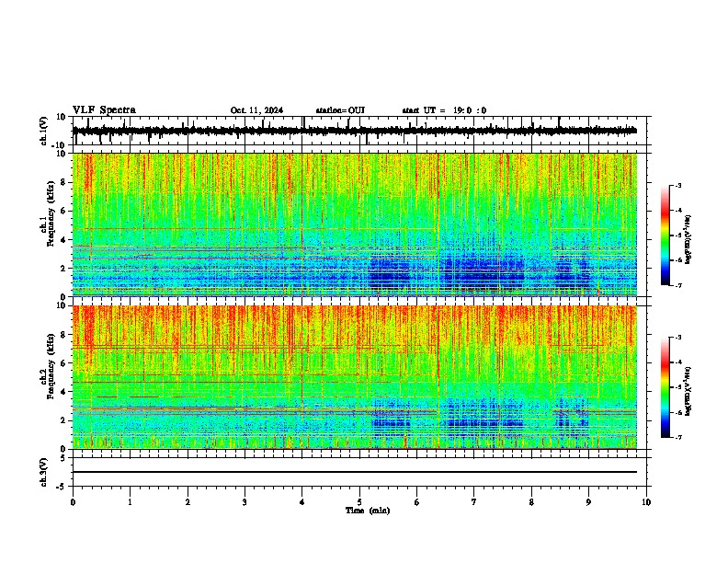Click the ch.2 spectrogram color scale bar
Viewport: 728px width, 563px height.
tap(665, 387)
